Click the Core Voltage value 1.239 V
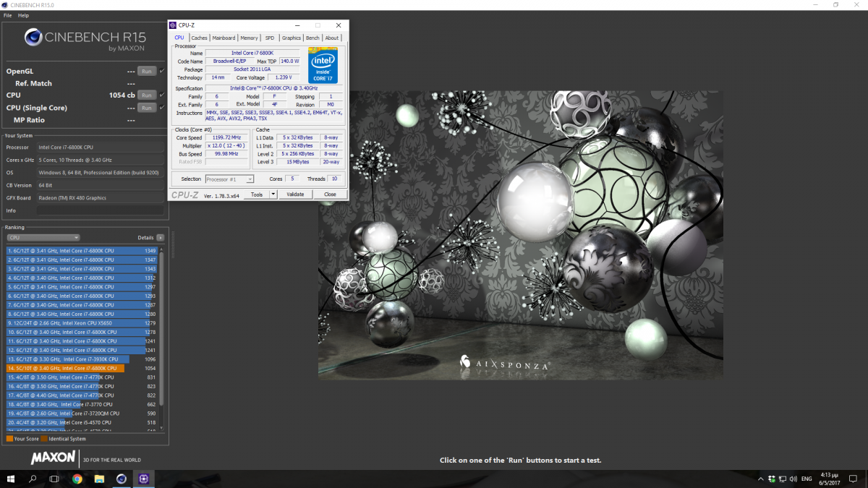 (x=284, y=77)
